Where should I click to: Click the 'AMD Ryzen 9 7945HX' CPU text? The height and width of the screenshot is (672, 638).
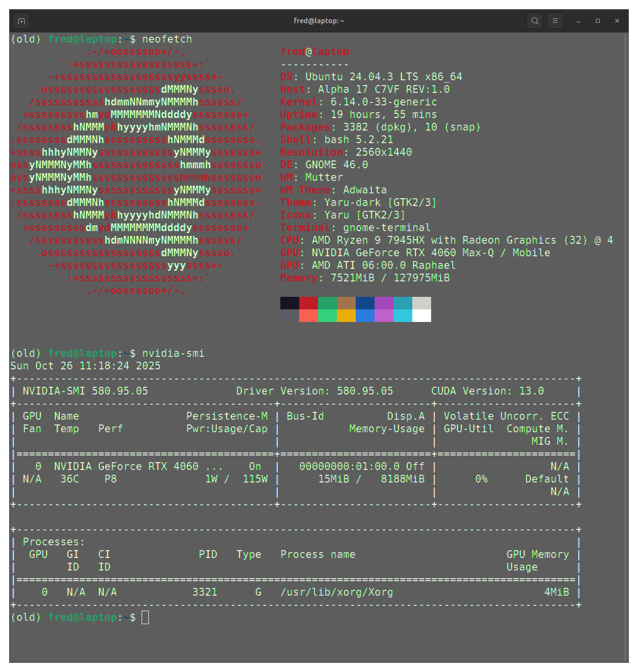tap(368, 240)
